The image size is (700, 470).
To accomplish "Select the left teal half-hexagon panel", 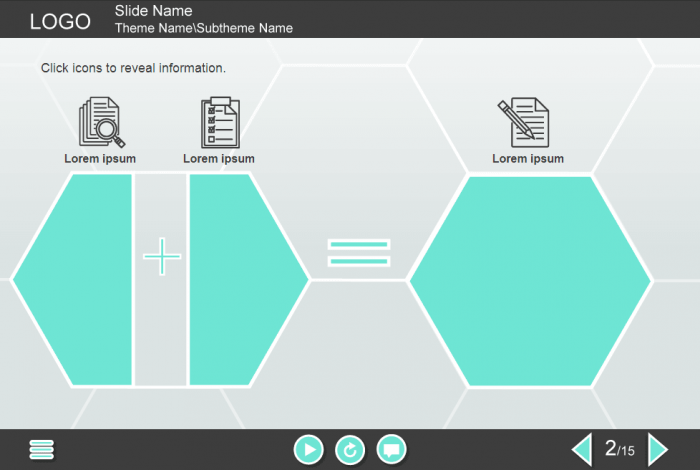I will pos(80,280).
